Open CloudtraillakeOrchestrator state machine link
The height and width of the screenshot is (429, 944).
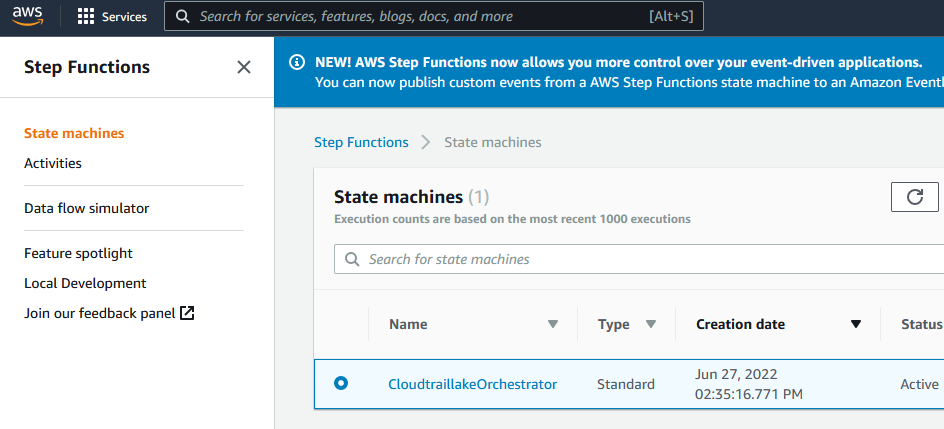coord(473,384)
